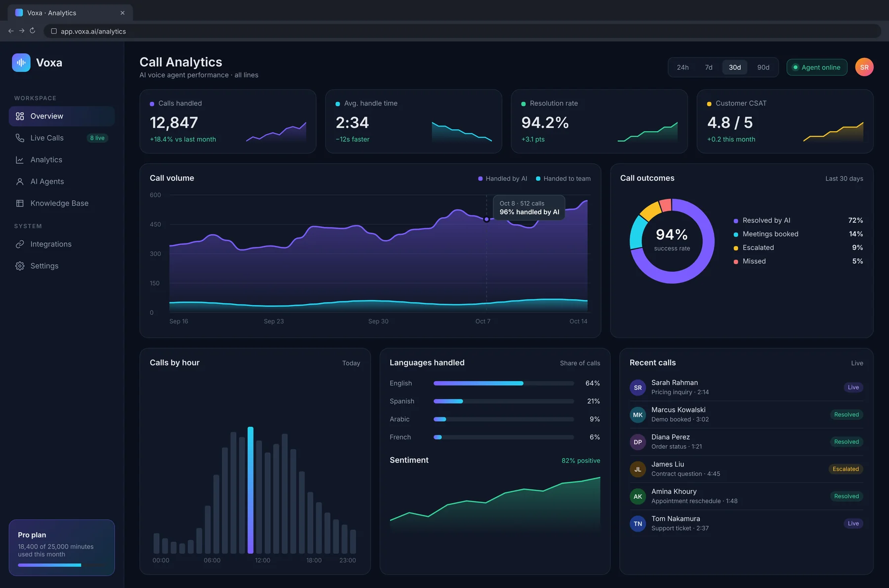Click the Oct 8 marker on call volume chart
Screen dimensions: 889x588
[x=486, y=219]
